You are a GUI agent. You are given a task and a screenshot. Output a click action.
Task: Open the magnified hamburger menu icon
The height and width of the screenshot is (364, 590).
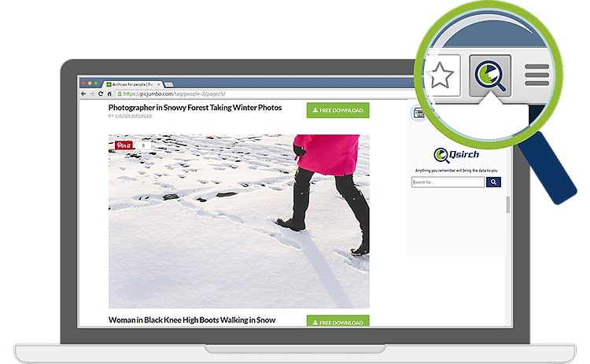tap(537, 75)
